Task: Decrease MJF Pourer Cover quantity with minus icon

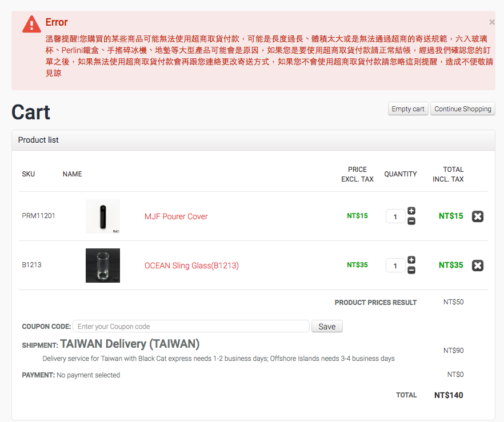Action: point(411,221)
